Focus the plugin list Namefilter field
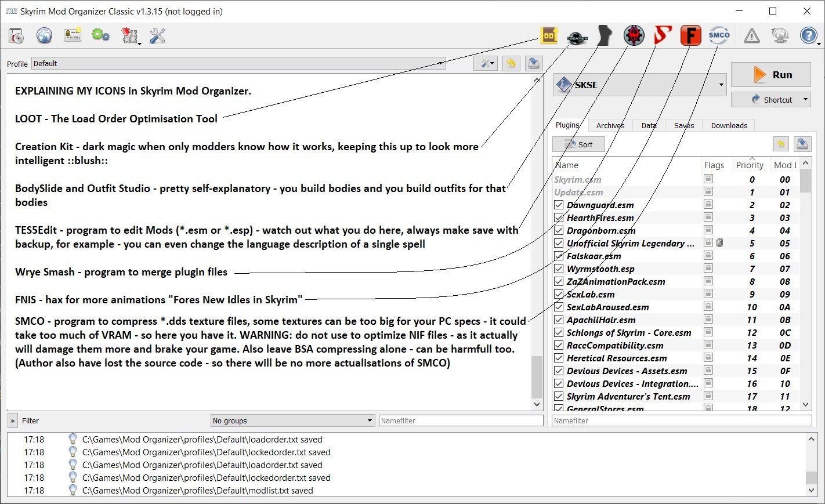The image size is (825, 504). pos(682,420)
